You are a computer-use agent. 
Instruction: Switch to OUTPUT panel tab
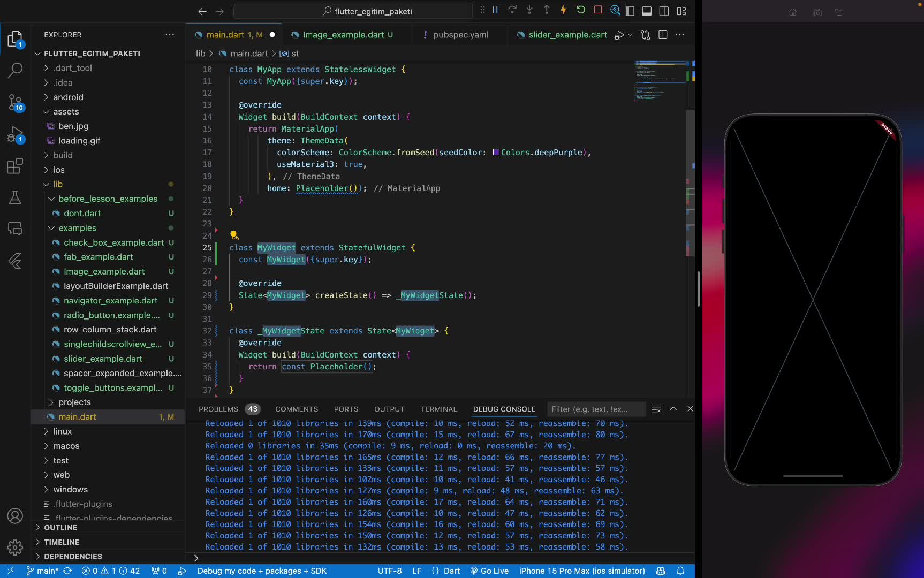pyautogui.click(x=389, y=409)
